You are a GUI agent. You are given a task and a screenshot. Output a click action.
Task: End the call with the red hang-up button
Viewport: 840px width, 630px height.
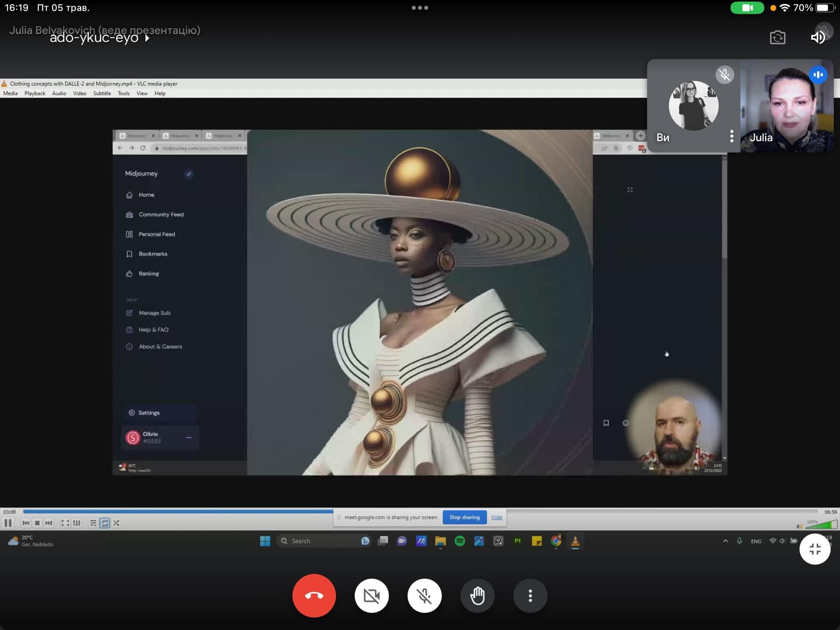[x=314, y=596]
